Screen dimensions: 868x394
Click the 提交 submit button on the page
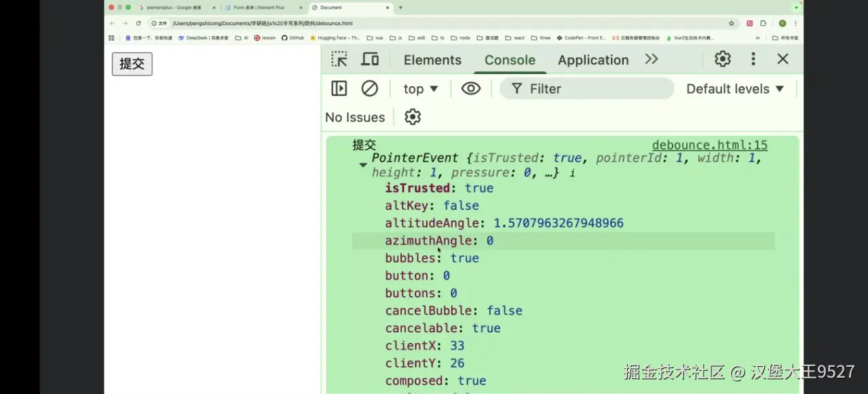click(132, 64)
